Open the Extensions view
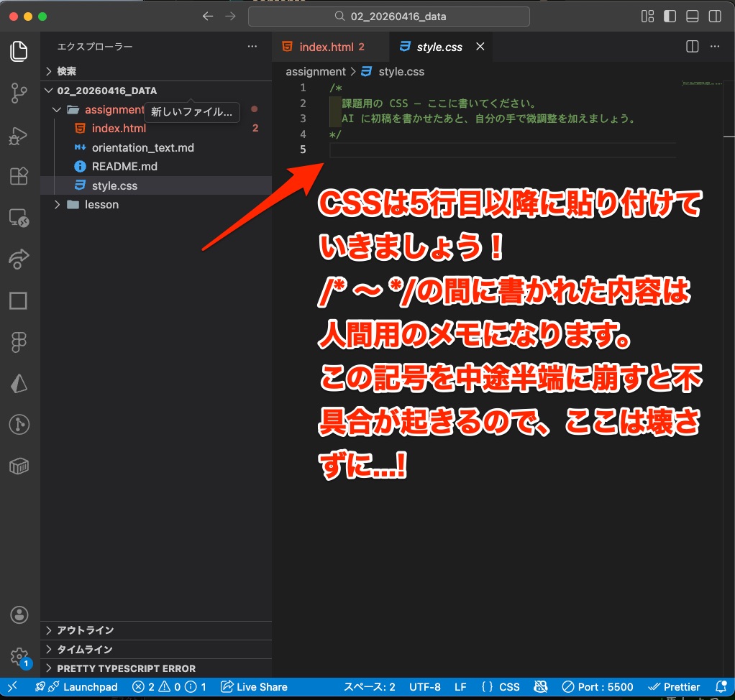This screenshot has height=700, width=735. [19, 176]
